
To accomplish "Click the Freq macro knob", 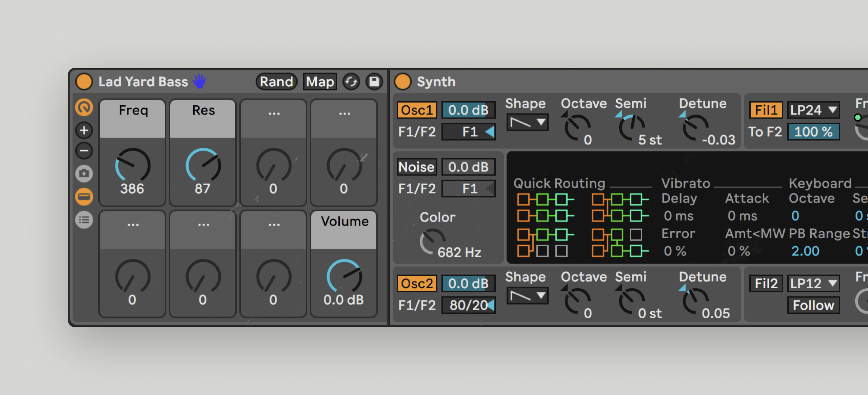I will click(x=133, y=165).
